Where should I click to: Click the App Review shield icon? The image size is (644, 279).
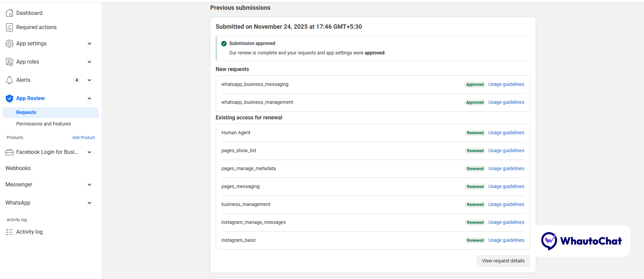9,98
